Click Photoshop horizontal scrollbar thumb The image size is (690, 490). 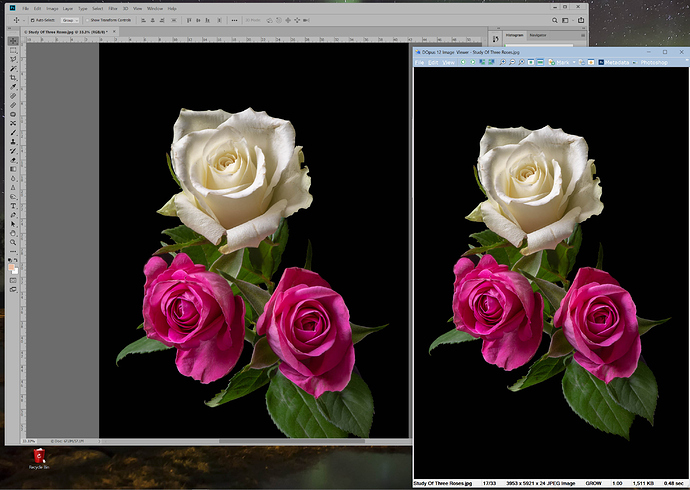tap(292, 441)
